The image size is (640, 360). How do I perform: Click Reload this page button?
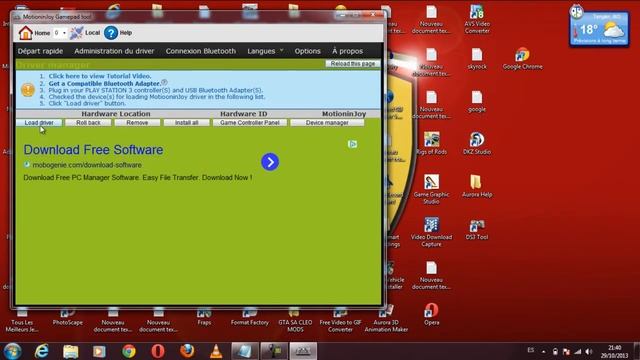pos(353,64)
